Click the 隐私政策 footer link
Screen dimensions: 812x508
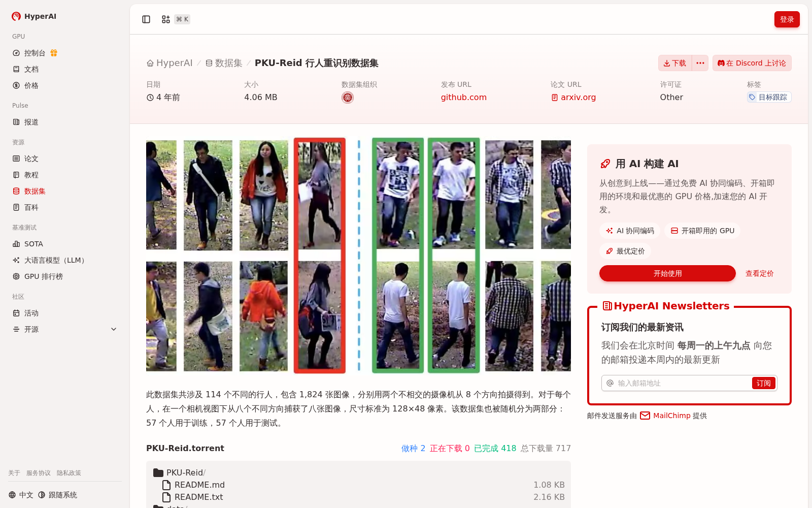coord(69,473)
